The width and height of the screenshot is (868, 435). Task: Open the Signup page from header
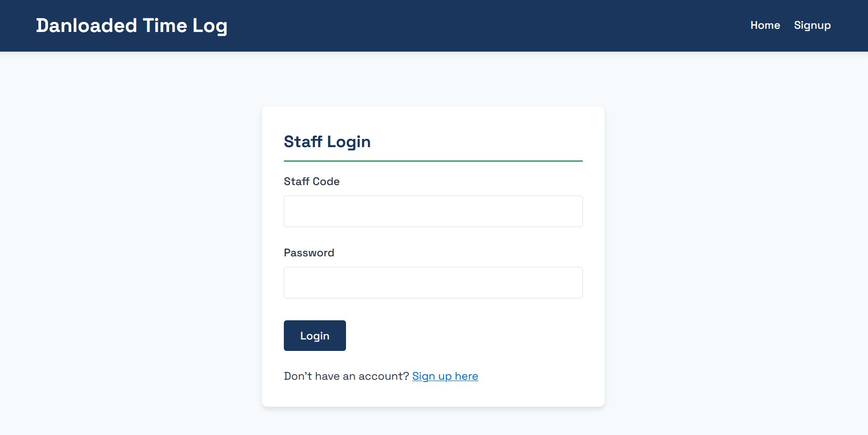812,26
